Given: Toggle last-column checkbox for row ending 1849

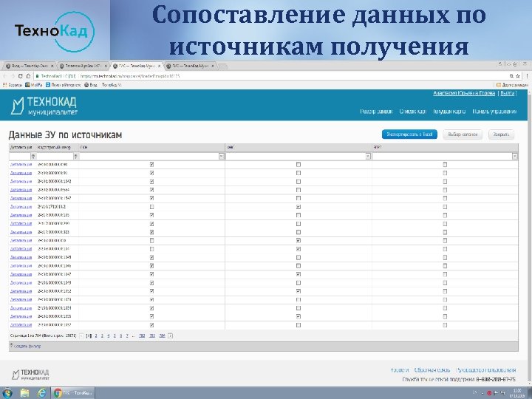Looking at the screenshot, I should [x=445, y=282].
